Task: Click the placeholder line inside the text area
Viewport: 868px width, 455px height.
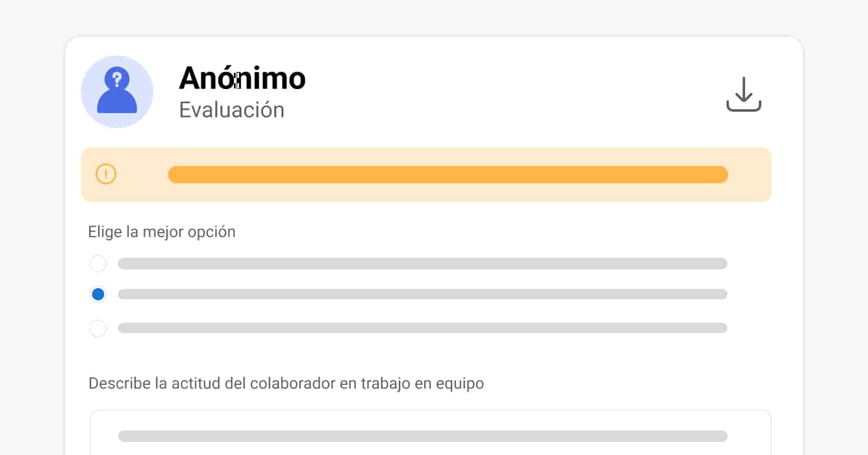Action: coord(422,436)
